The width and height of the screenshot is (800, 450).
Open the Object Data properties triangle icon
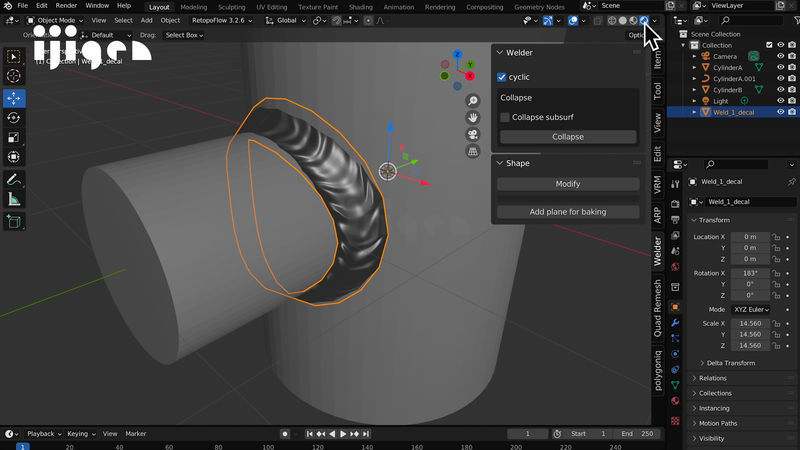(x=675, y=385)
